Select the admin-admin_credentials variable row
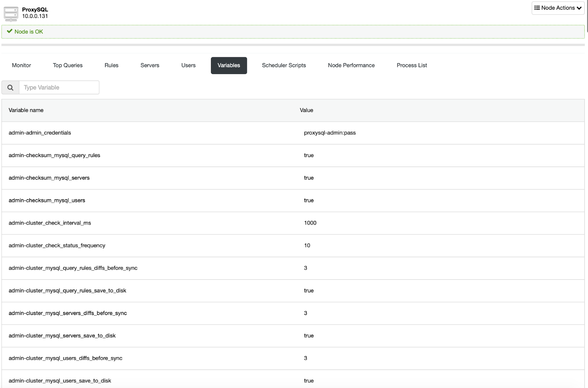This screenshot has height=388, width=588. click(293, 133)
